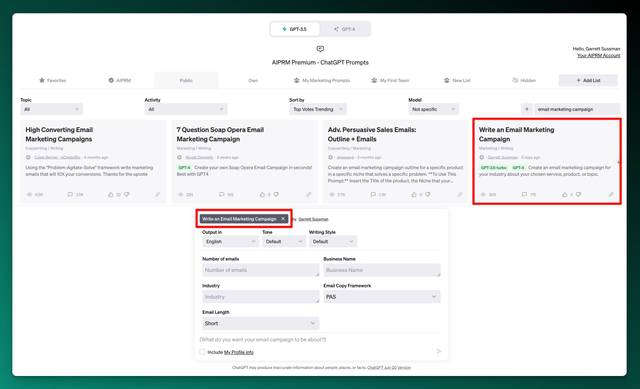Screen dimensions: 640x389
Task: Open the Favorites tab
Action: click(x=52, y=80)
